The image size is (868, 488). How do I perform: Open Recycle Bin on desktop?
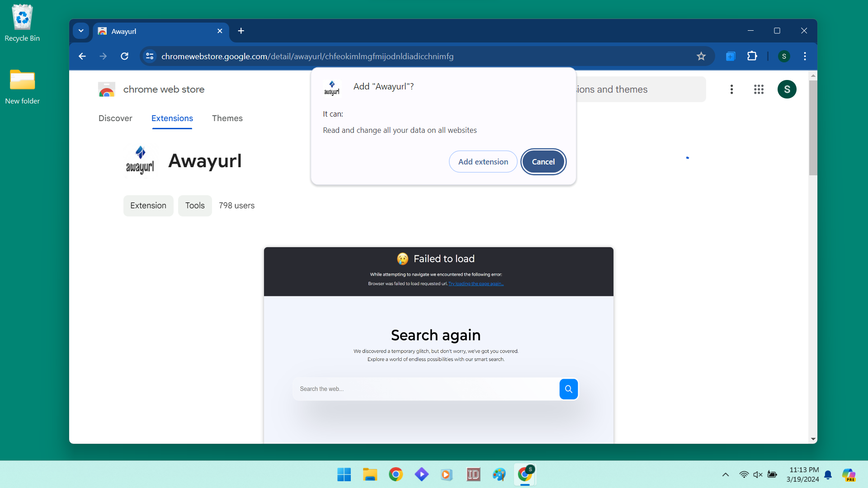(x=22, y=23)
